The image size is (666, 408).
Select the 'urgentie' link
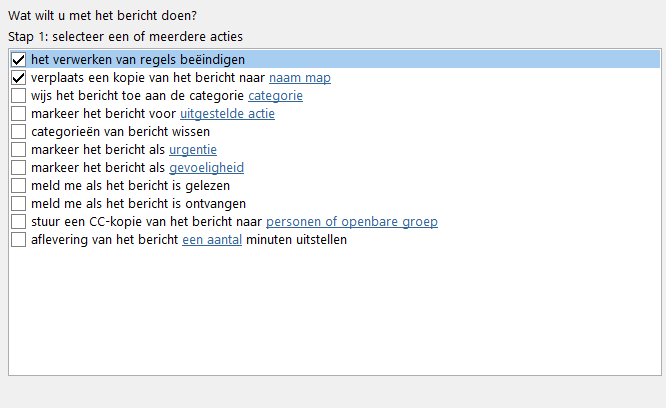[x=193, y=150]
